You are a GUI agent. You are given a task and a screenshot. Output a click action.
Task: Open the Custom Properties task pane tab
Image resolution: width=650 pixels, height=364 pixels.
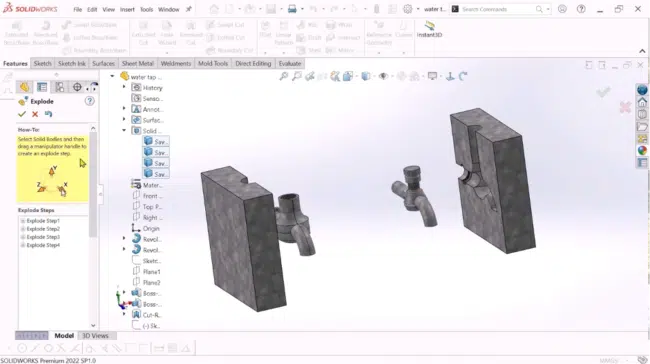tap(642, 163)
